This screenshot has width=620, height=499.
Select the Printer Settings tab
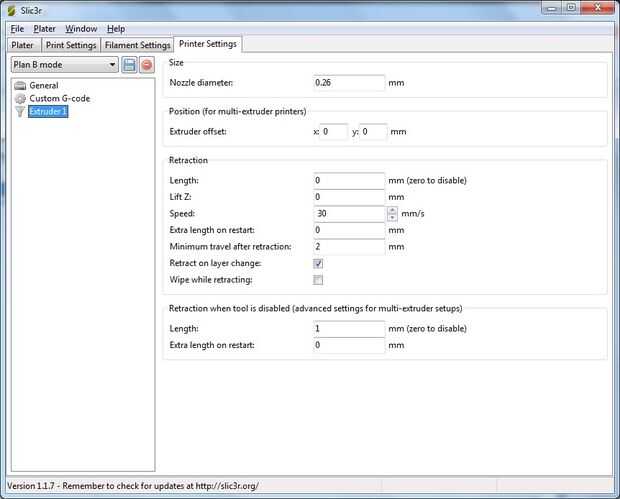click(208, 44)
